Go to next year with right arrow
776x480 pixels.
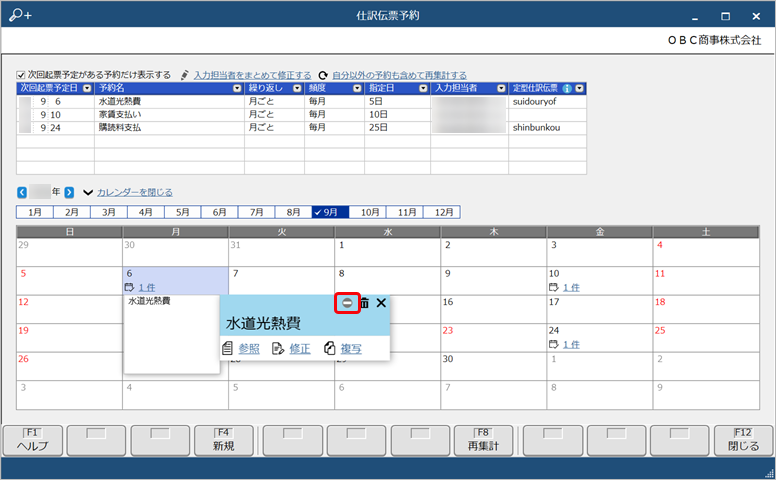click(x=69, y=192)
